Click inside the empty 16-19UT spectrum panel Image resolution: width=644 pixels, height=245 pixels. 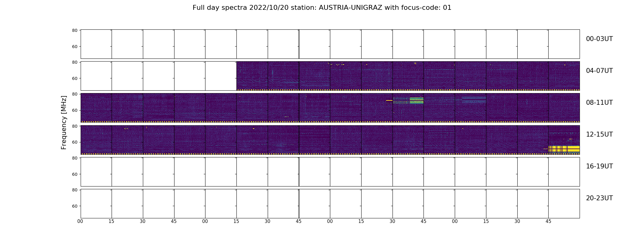pyautogui.click(x=330, y=172)
